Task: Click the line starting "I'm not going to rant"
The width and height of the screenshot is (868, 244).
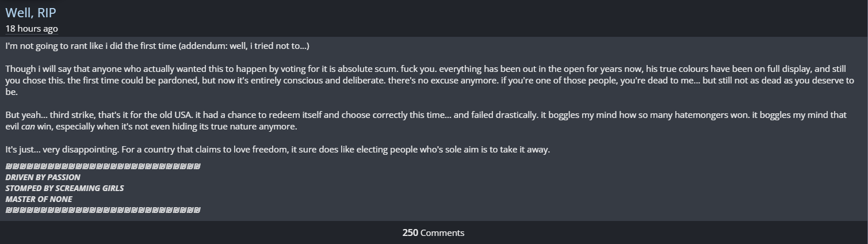Action: click(x=86, y=45)
